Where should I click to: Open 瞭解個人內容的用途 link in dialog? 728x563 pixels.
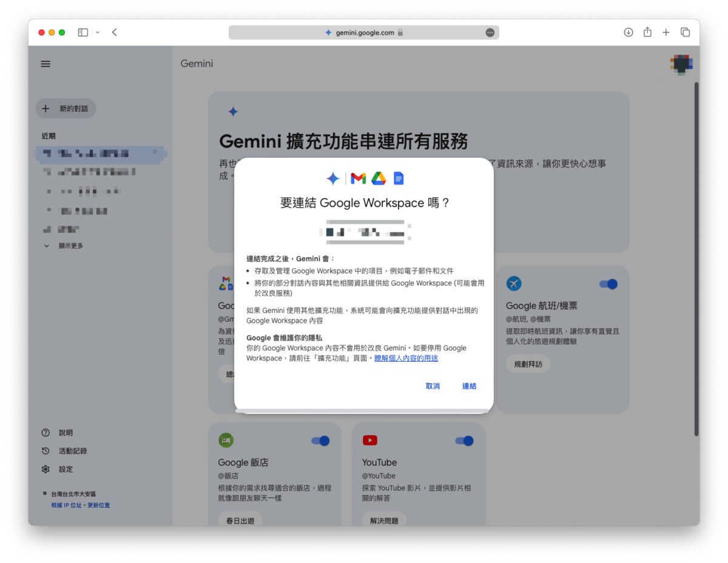click(x=406, y=359)
